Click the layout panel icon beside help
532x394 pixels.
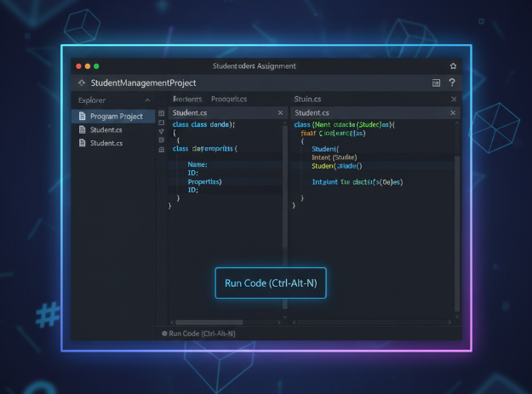(x=436, y=83)
